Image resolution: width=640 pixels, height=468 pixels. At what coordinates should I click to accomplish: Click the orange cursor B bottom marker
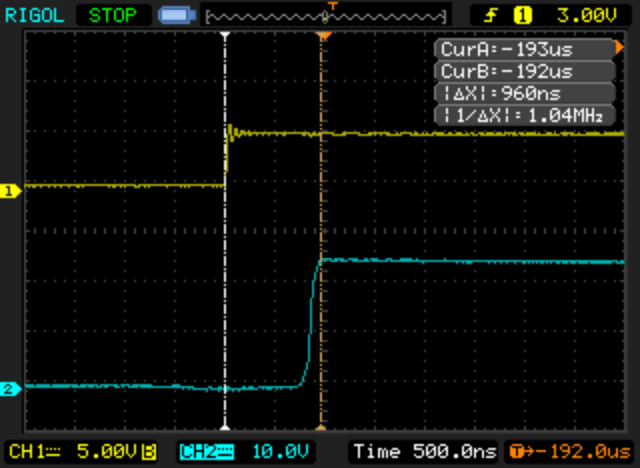click(321, 427)
